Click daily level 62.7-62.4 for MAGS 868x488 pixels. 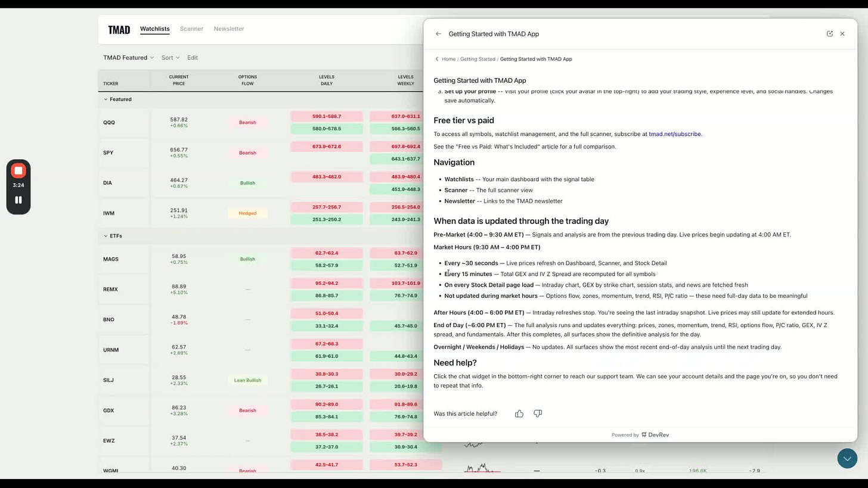pyautogui.click(x=327, y=253)
